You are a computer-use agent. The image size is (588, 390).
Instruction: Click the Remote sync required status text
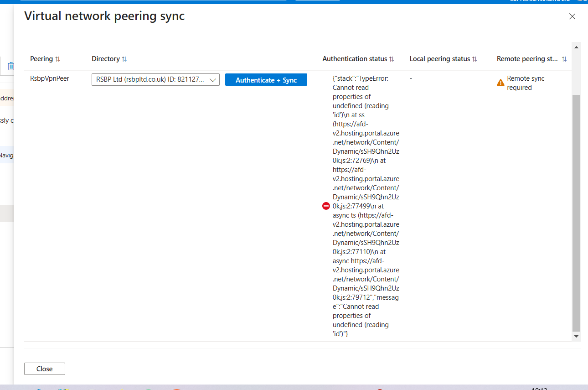tap(526, 83)
